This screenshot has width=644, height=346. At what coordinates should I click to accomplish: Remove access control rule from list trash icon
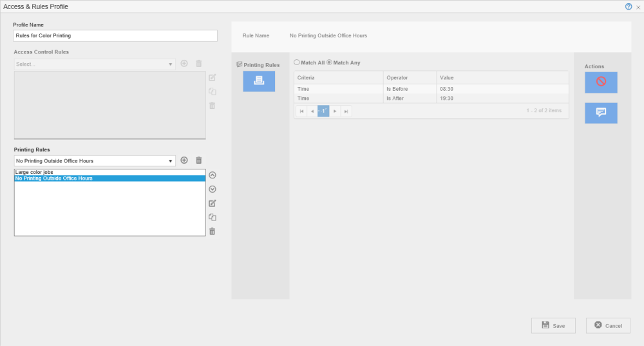point(213,106)
